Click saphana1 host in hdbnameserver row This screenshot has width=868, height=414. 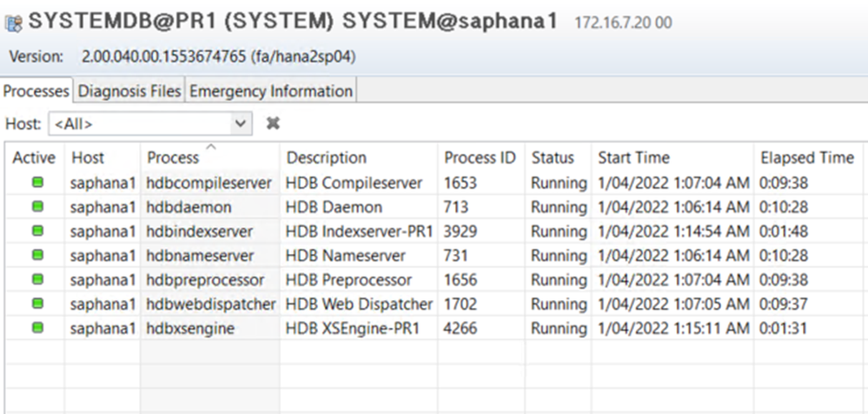click(103, 256)
